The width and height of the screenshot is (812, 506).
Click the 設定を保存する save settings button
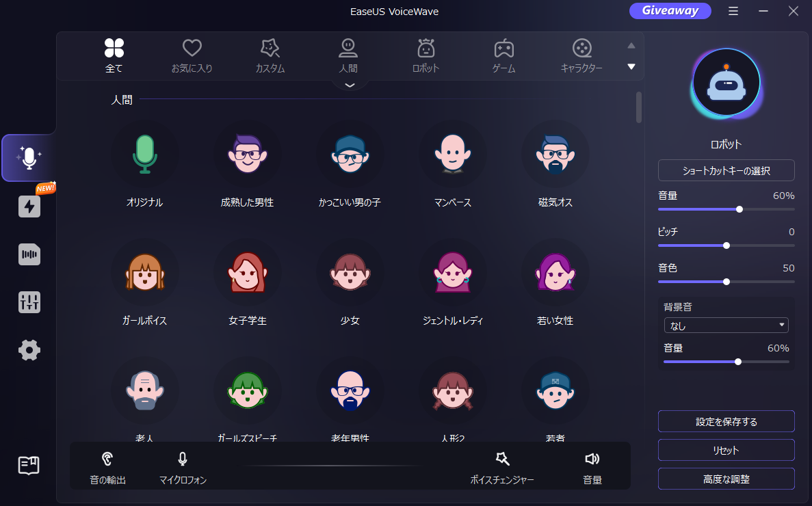coord(726,421)
